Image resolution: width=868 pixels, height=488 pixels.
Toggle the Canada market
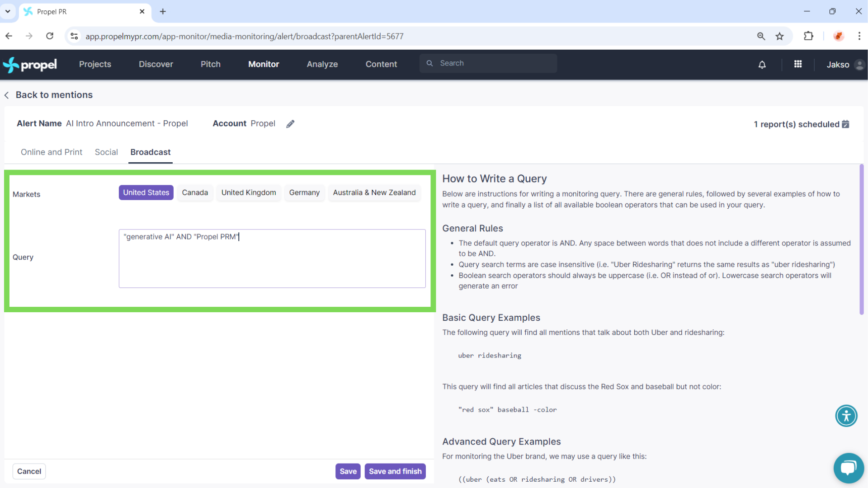click(195, 192)
